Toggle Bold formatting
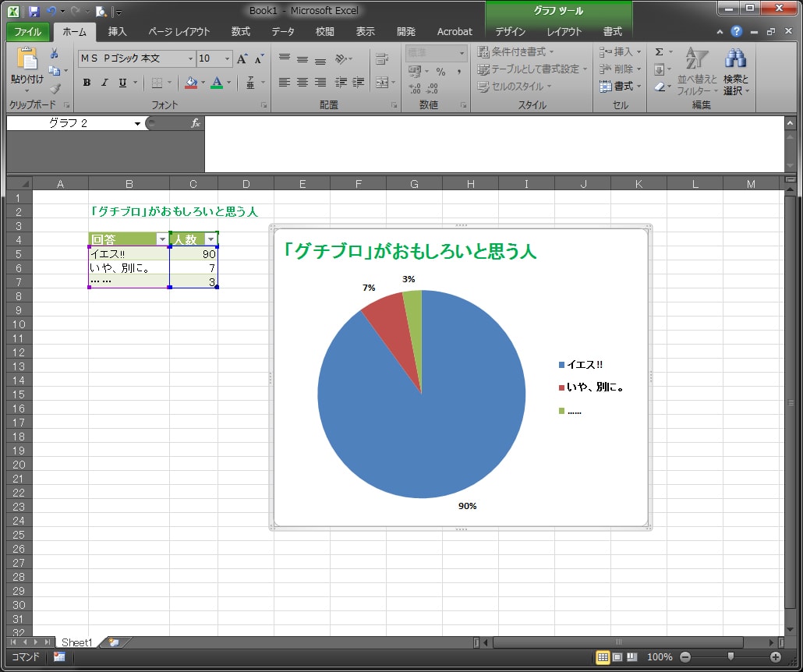This screenshot has height=672, width=803. pyautogui.click(x=87, y=83)
